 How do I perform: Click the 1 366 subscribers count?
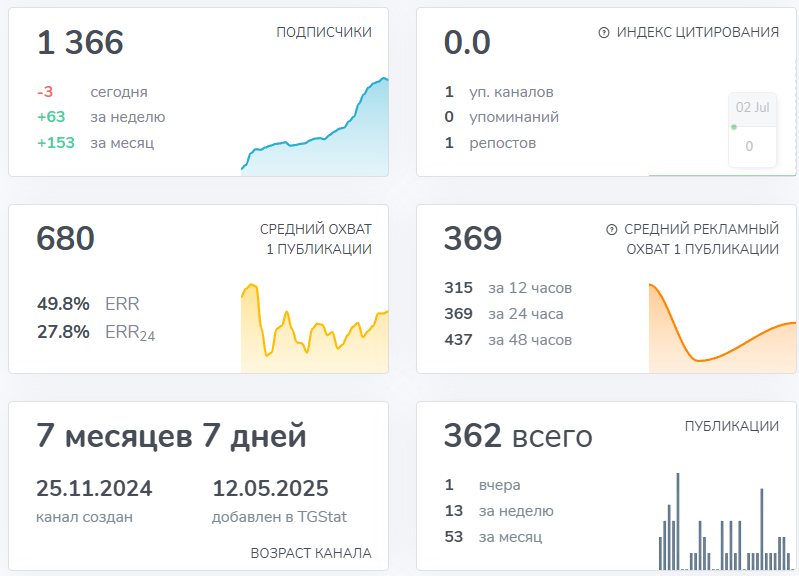click(80, 42)
